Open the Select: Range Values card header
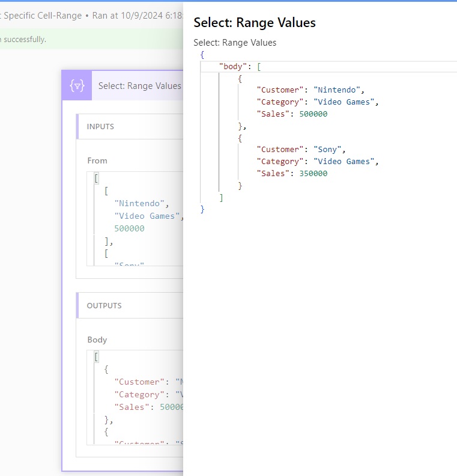 coord(139,86)
